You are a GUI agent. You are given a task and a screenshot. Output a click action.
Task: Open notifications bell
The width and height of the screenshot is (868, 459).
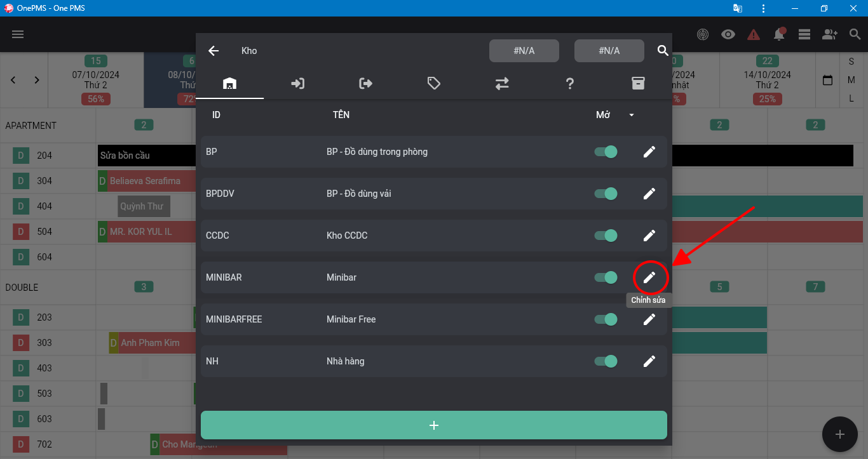pos(779,34)
